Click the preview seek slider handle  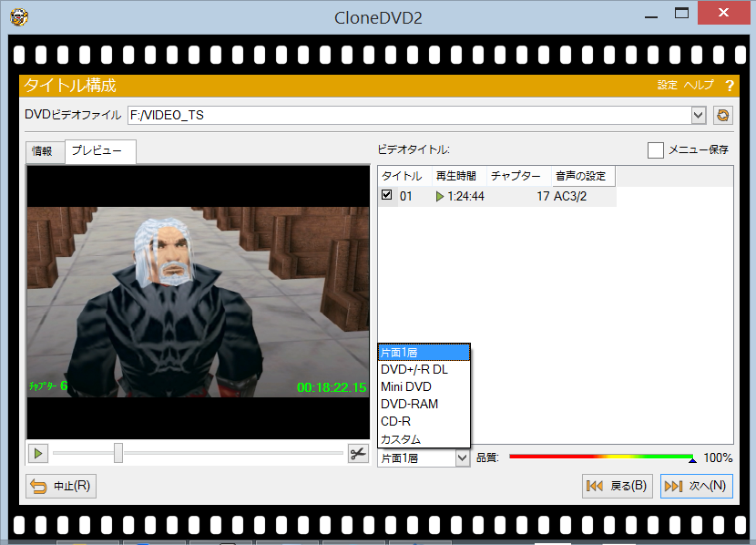tap(118, 453)
